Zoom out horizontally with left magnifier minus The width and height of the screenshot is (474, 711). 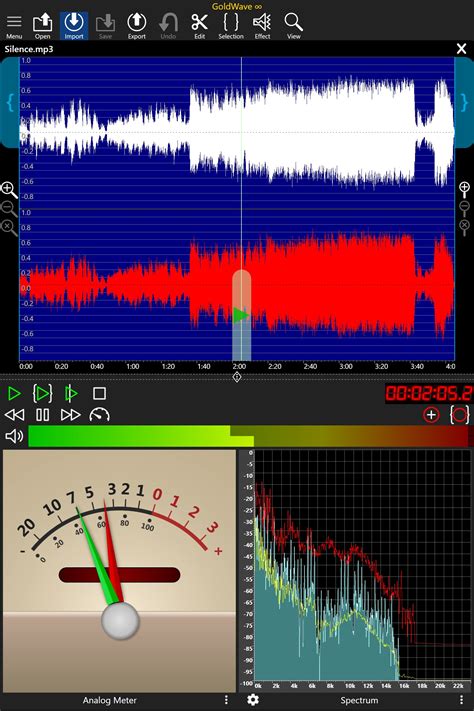point(9,208)
